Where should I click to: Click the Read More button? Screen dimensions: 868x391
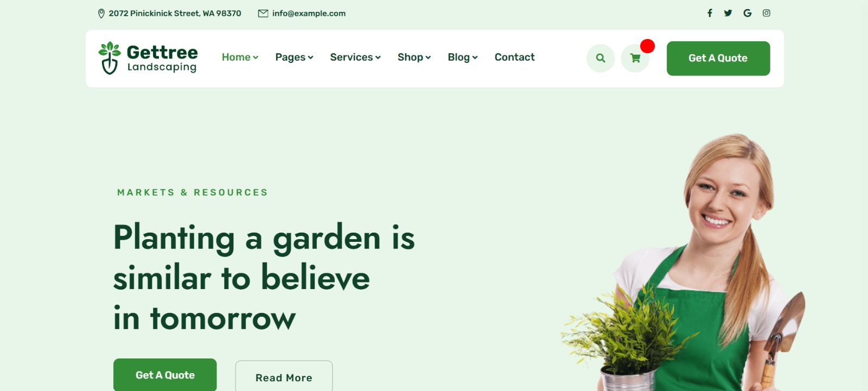[284, 376]
